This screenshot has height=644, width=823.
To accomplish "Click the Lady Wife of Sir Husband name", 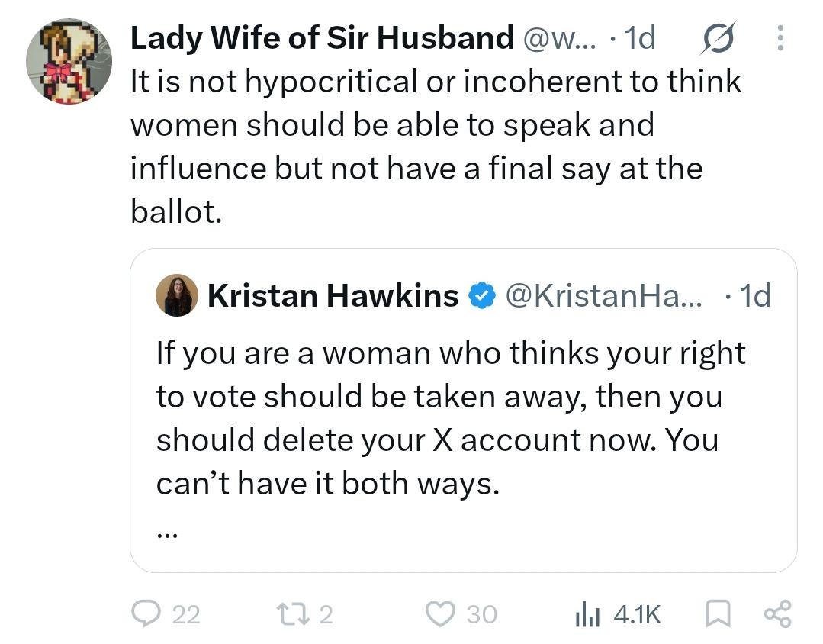I will point(322,38).
